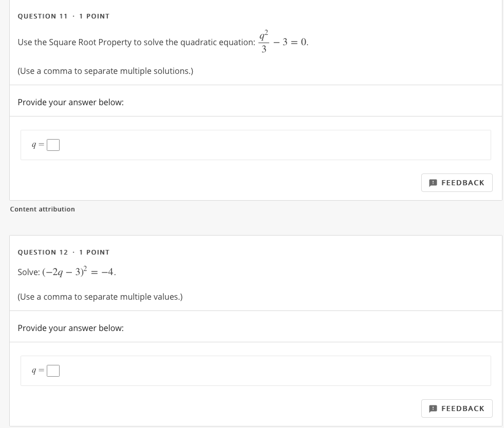Click 'Provide your answer below' in Question 12
The width and height of the screenshot is (504, 428).
[70, 328]
